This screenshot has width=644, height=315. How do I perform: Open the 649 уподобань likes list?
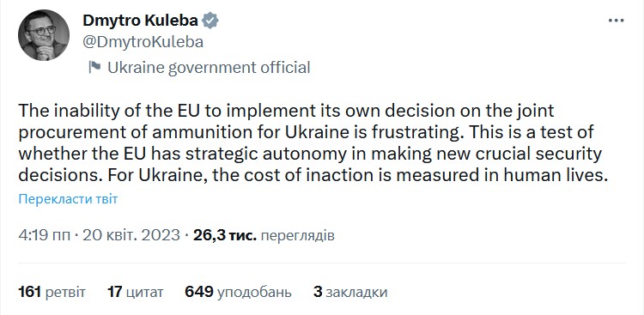tap(238, 292)
